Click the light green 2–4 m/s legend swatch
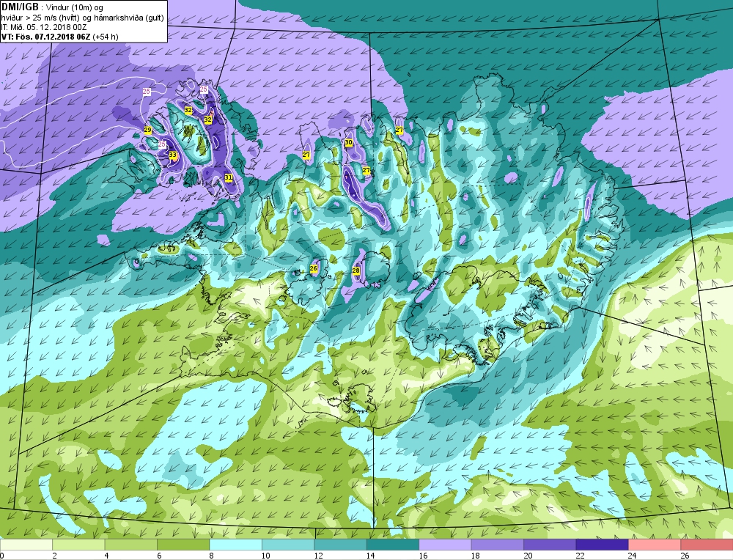The image size is (733, 560). [x=78, y=545]
